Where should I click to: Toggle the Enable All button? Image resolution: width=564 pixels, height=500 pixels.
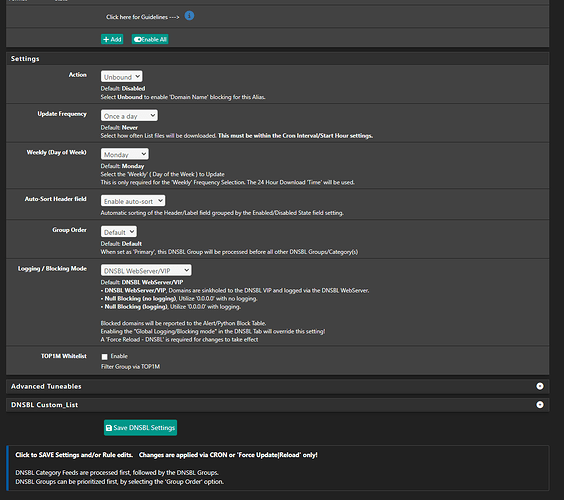(150, 39)
